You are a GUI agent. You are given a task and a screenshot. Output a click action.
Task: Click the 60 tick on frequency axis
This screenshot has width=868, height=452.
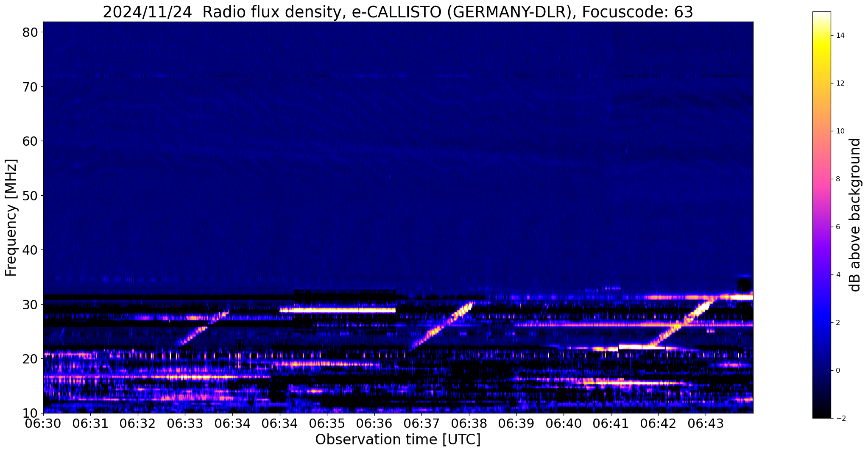(x=31, y=141)
